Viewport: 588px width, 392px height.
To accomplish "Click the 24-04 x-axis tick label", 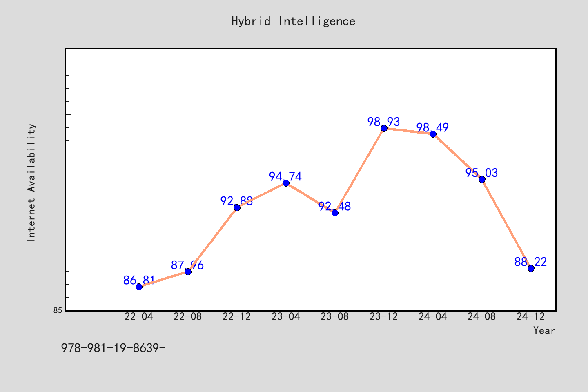I will click(x=433, y=317).
